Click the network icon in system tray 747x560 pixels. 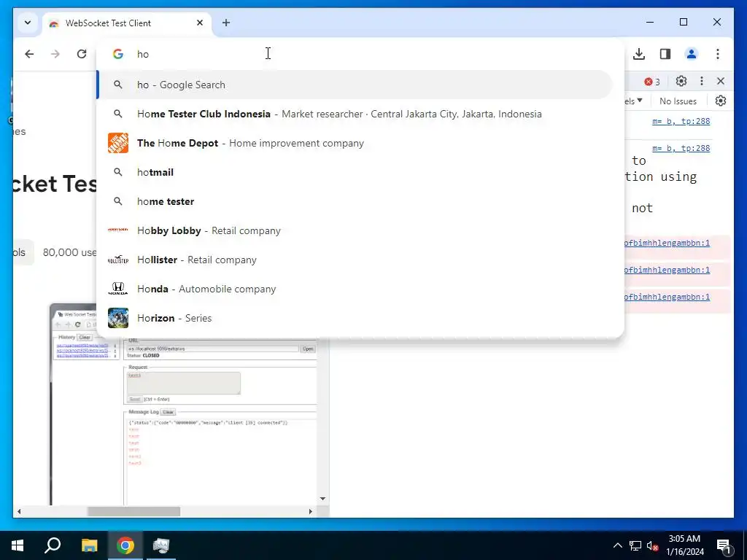(635, 545)
